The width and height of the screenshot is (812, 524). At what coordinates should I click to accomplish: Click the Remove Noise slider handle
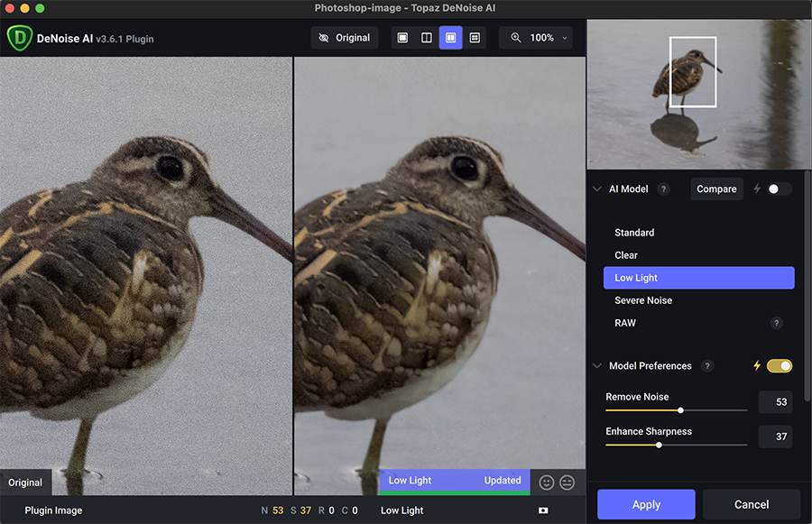(680, 410)
